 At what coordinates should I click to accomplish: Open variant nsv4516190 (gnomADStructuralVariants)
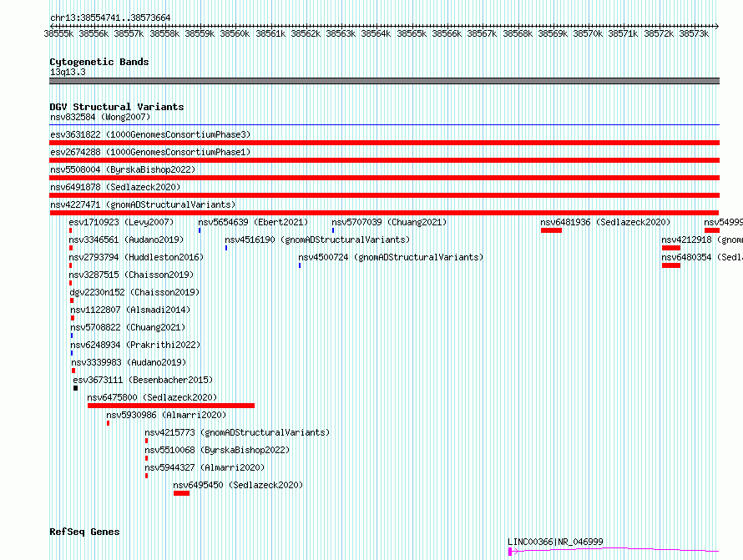click(317, 240)
